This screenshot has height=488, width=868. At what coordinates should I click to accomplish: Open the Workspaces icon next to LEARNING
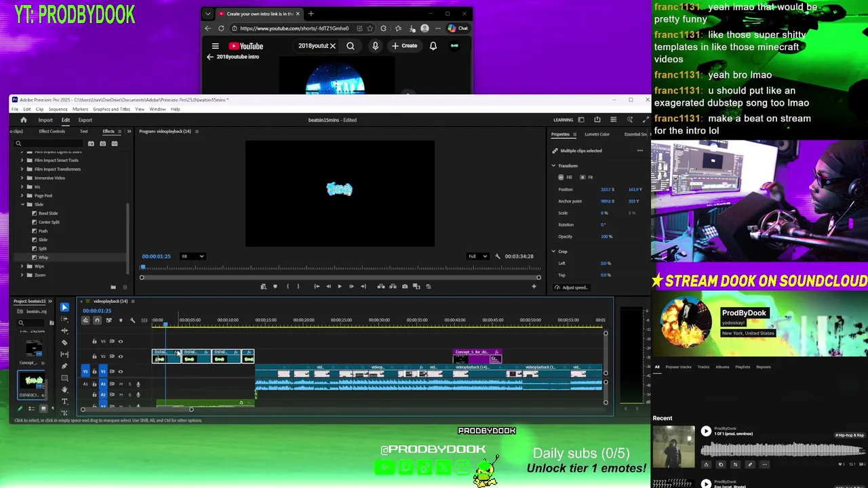(x=581, y=120)
